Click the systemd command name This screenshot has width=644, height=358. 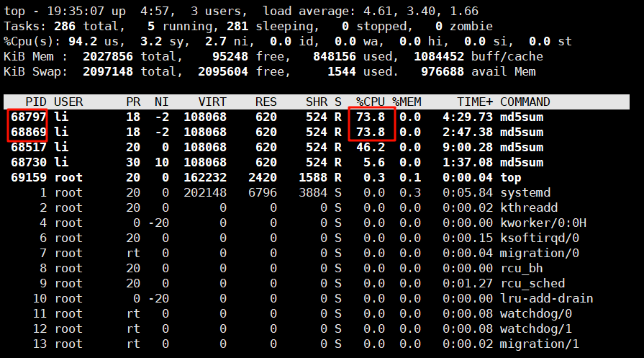click(525, 193)
